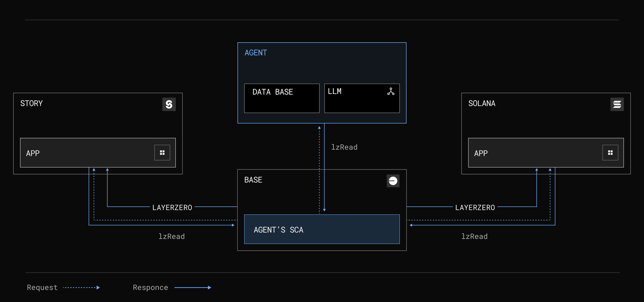
Task: Click the grid icon in Solana's APP box
Action: (x=610, y=153)
